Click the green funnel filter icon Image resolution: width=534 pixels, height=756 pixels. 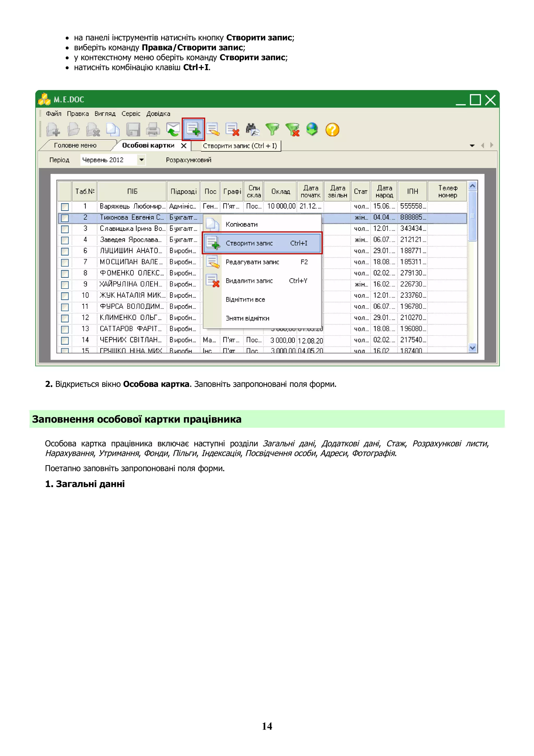[x=272, y=129]
